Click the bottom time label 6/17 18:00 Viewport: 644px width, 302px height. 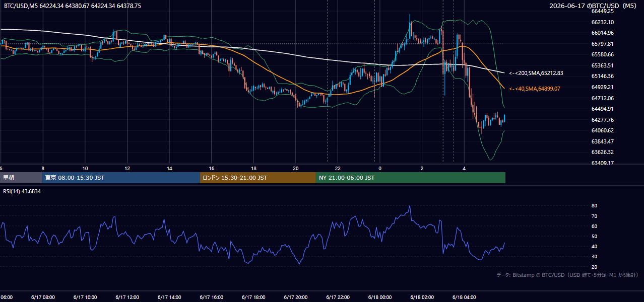(x=254, y=297)
